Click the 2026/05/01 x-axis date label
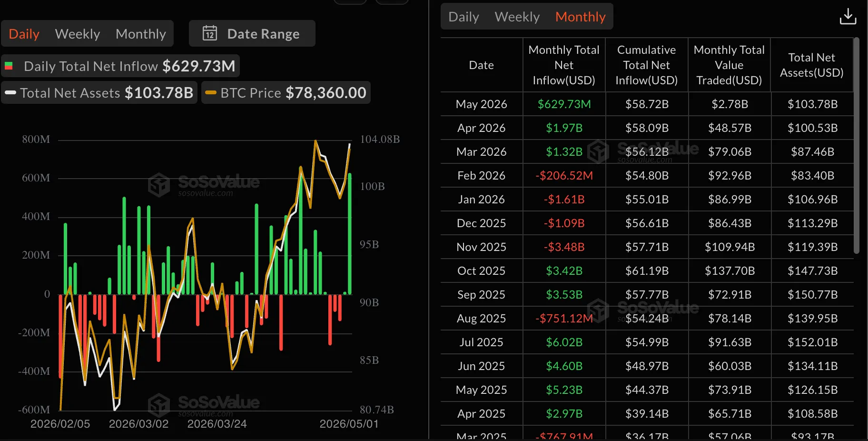This screenshot has width=868, height=441. pos(349,423)
